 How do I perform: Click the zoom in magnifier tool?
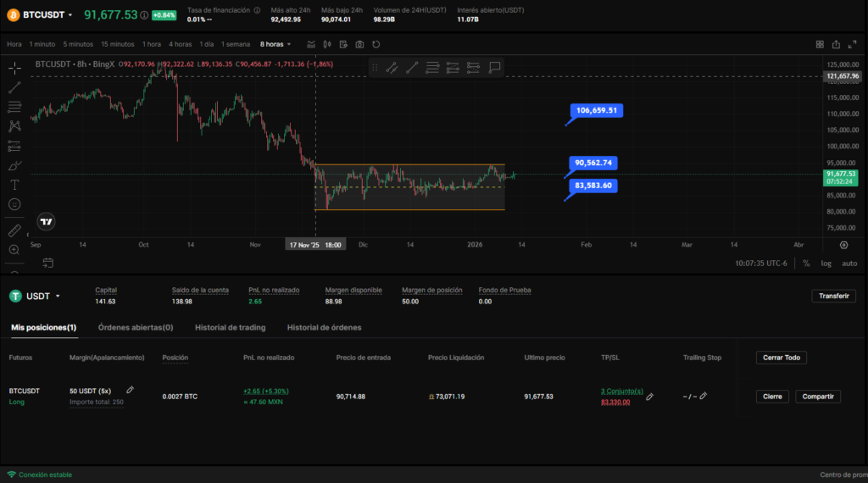[14, 250]
